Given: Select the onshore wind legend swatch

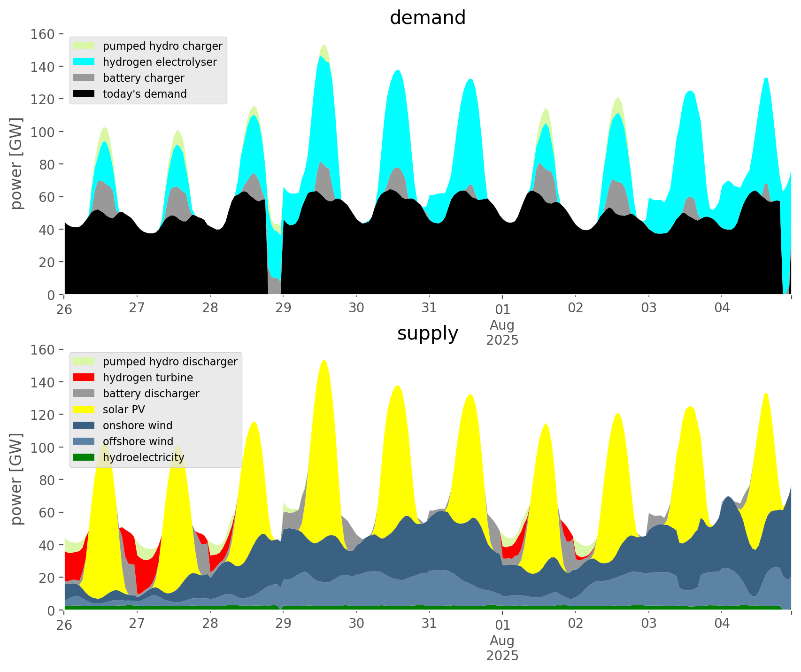Looking at the screenshot, I should [x=84, y=425].
